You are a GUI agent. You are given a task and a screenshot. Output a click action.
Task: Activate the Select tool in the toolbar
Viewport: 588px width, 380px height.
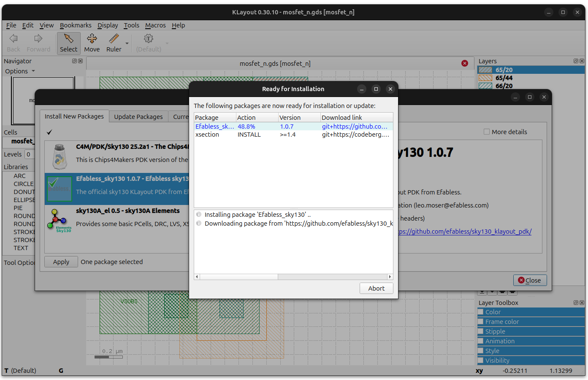tap(68, 43)
